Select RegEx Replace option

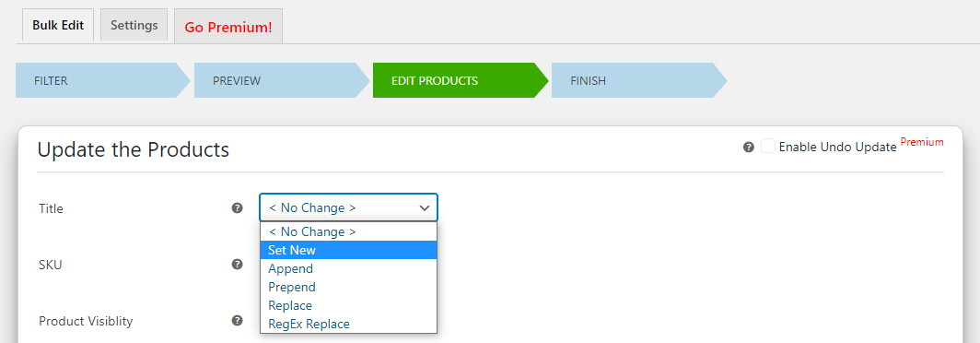(349, 325)
